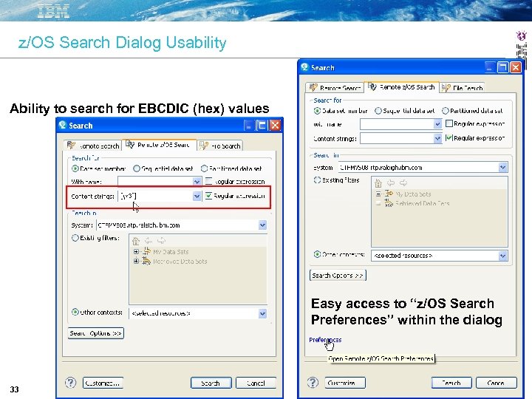Open With name dropdown in right dialog
532x399 pixels.
click(x=437, y=124)
